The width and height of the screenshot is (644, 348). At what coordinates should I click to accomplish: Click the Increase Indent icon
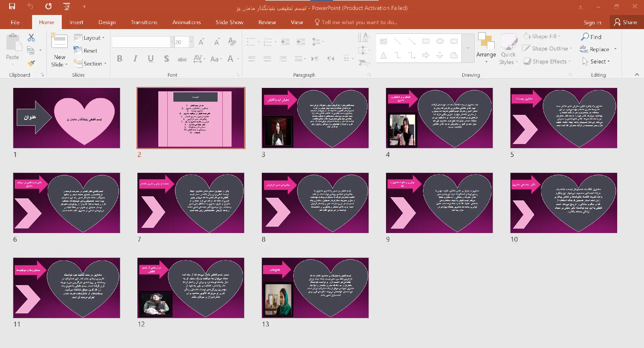[300, 42]
